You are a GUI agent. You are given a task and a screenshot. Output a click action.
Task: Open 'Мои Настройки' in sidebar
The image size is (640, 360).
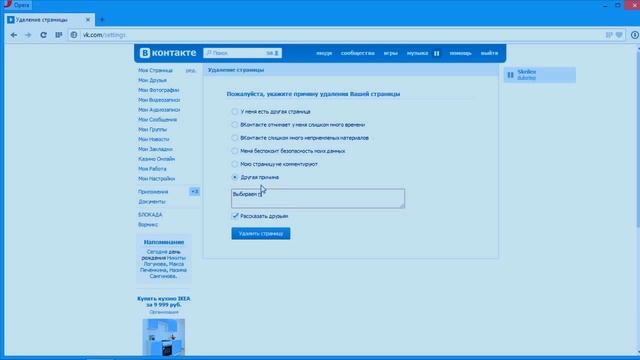(156, 178)
